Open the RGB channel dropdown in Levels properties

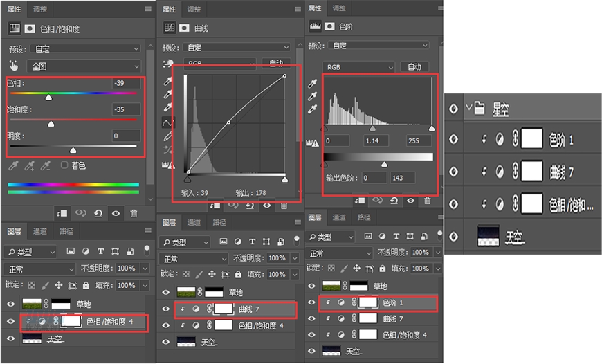click(x=358, y=67)
